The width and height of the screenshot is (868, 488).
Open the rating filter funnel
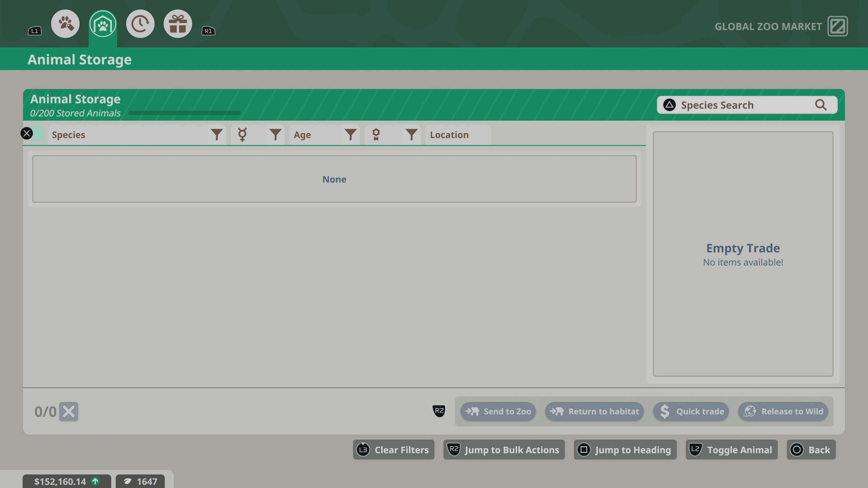pyautogui.click(x=411, y=135)
